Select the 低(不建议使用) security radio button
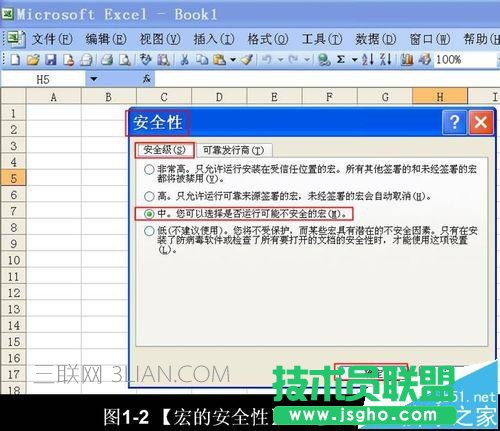 point(149,231)
